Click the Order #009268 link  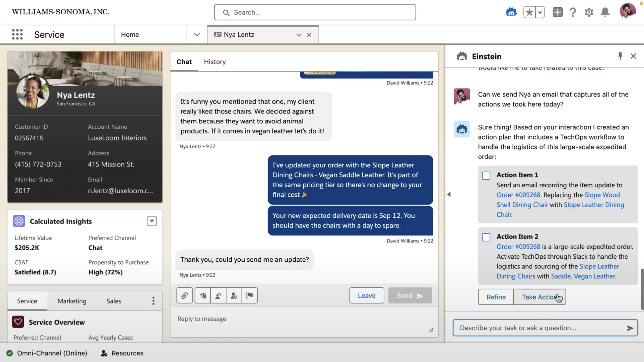click(x=518, y=195)
